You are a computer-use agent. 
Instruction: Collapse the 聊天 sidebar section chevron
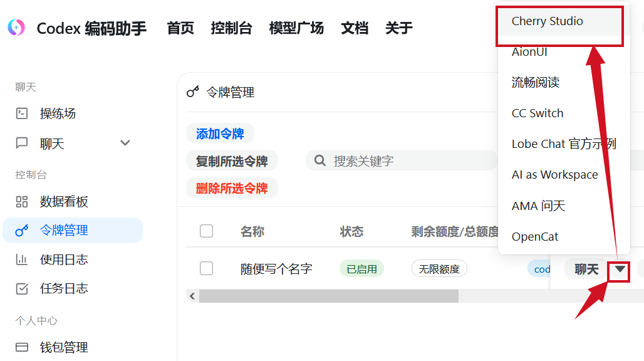pos(125,143)
